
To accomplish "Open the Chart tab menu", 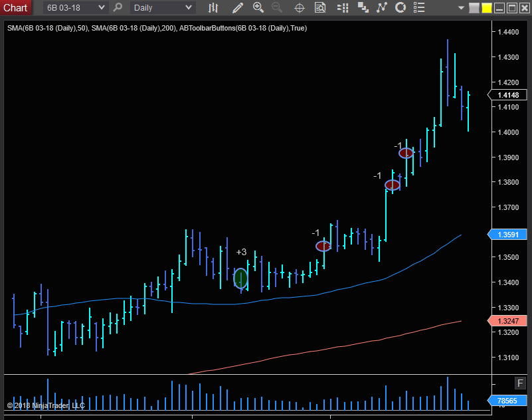I will 15,7.
